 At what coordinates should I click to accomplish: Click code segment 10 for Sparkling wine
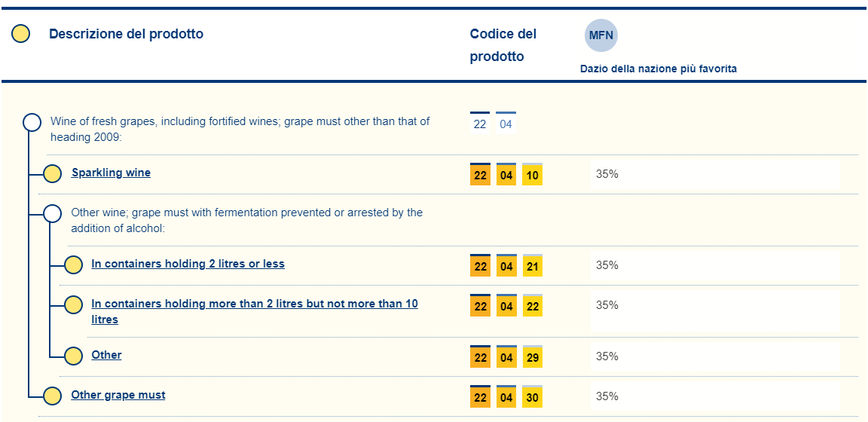click(x=532, y=175)
